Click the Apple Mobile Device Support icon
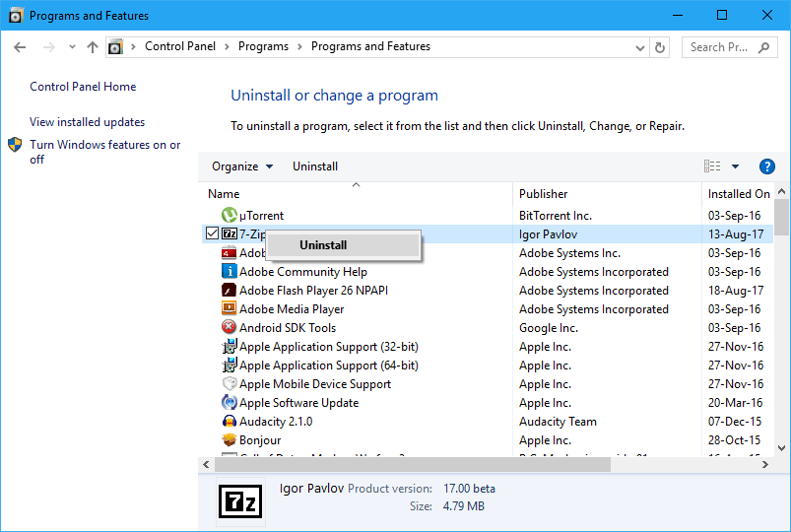The width and height of the screenshot is (791, 532). (230, 383)
